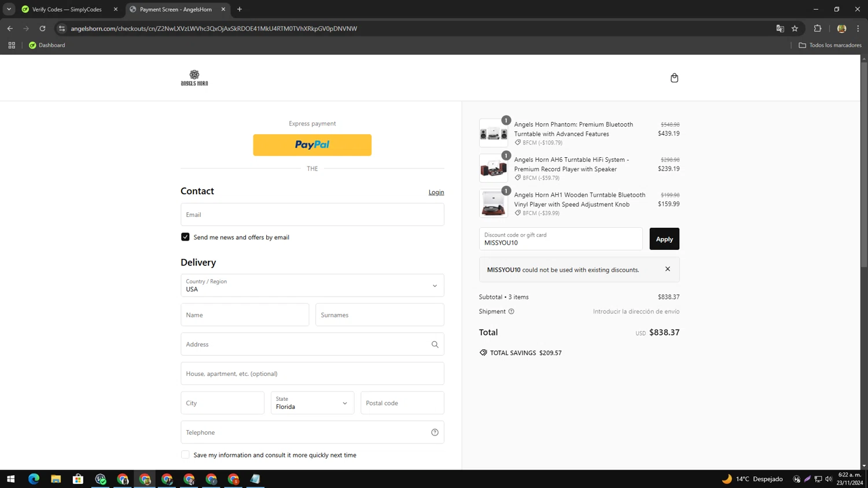Click the volume icon in system tray
This screenshot has height=488, width=868.
click(x=829, y=479)
